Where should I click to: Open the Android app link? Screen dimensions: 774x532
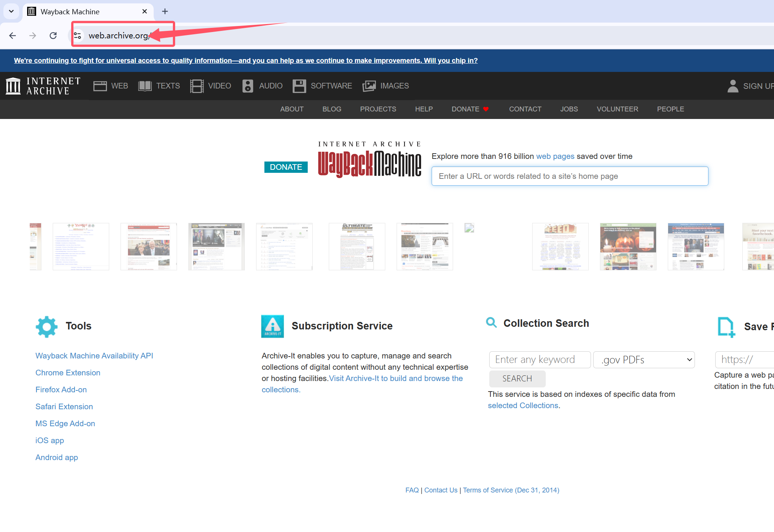[x=56, y=457]
